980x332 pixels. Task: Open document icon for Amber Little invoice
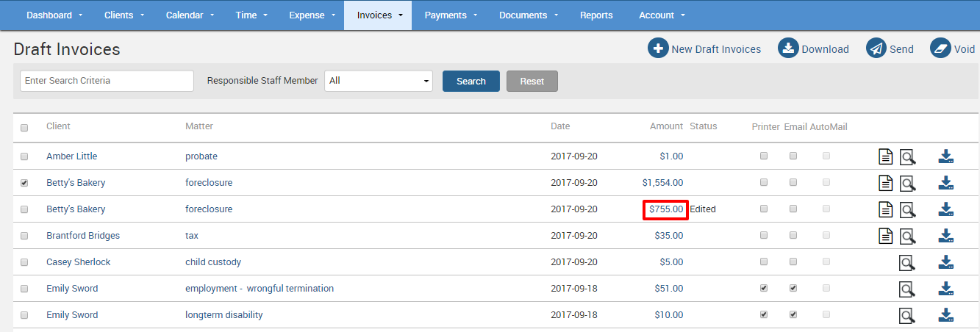coord(886,156)
